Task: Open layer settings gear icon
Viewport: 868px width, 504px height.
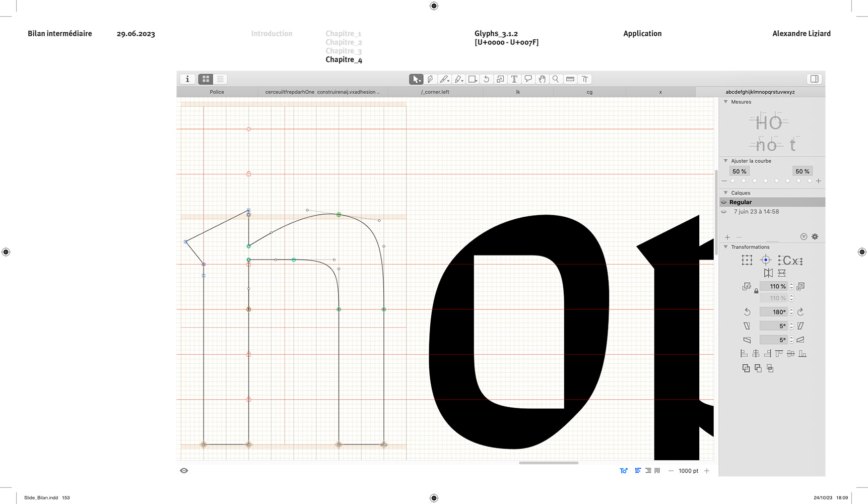Action: [x=815, y=237]
